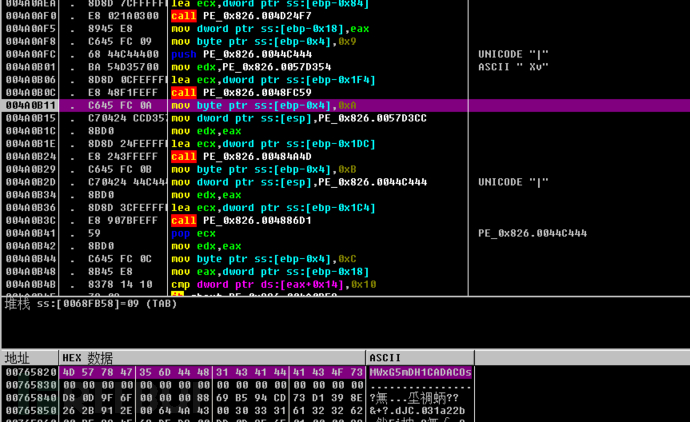
Task: Select the UNICODE "|" comment at 004A0AFC
Action: [513, 54]
